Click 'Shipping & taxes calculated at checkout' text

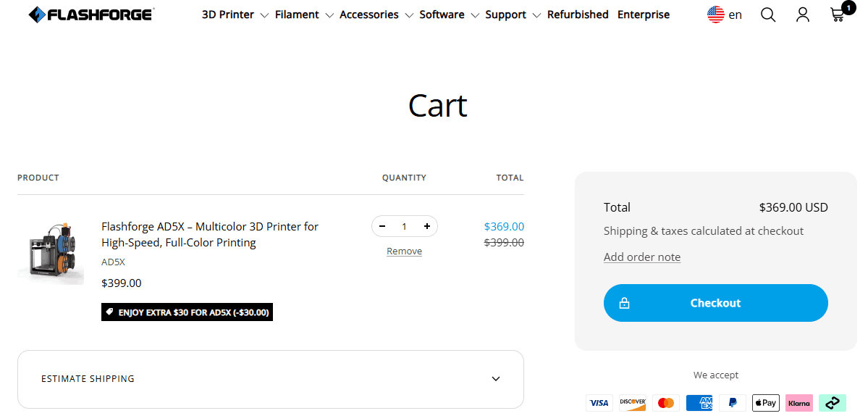pos(704,231)
